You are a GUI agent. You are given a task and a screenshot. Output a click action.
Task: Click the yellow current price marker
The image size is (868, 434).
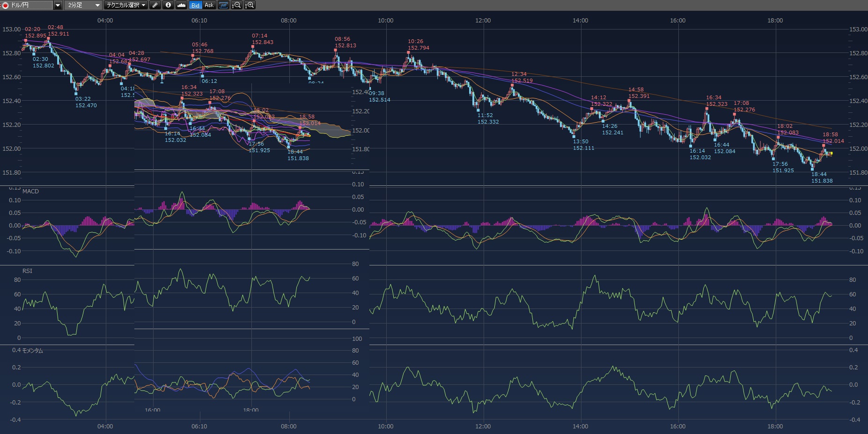(831, 153)
